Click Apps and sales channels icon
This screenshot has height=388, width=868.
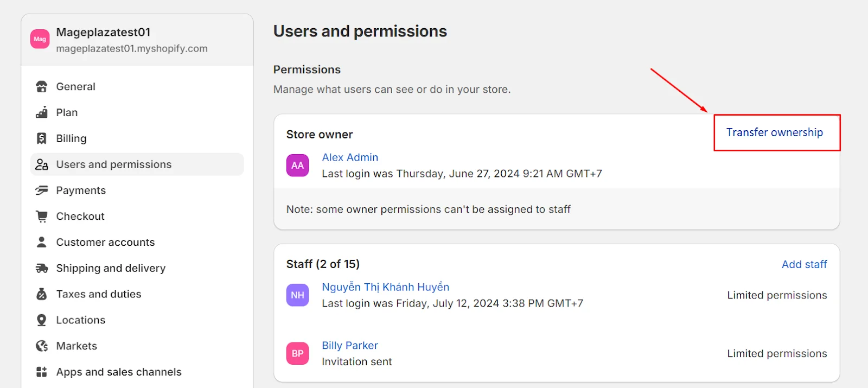pyautogui.click(x=42, y=372)
